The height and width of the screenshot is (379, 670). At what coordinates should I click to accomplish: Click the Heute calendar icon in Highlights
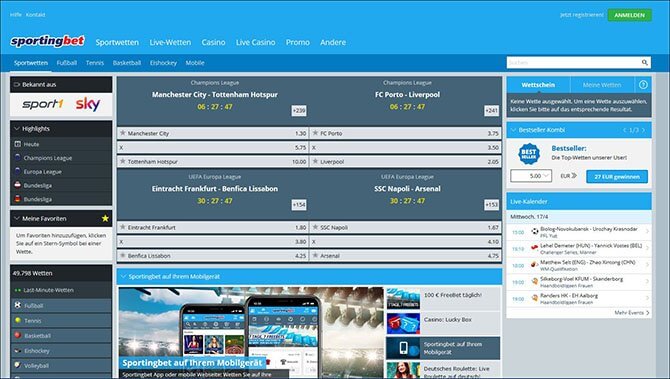(x=18, y=144)
